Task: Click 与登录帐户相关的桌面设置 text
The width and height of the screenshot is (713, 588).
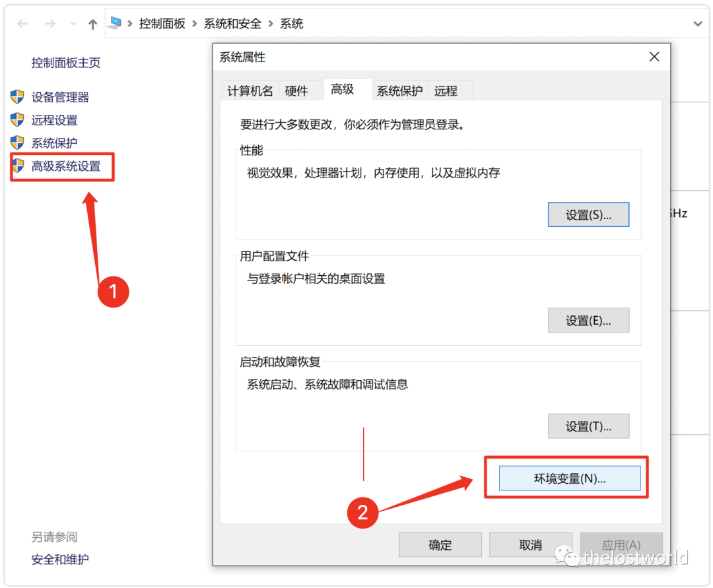Action: [x=316, y=278]
